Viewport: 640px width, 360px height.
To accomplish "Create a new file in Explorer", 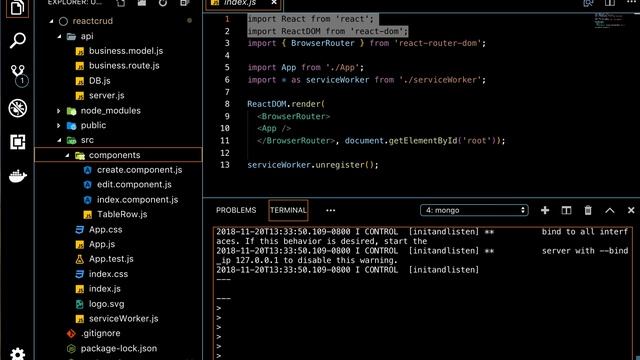I will click(x=121, y=3).
